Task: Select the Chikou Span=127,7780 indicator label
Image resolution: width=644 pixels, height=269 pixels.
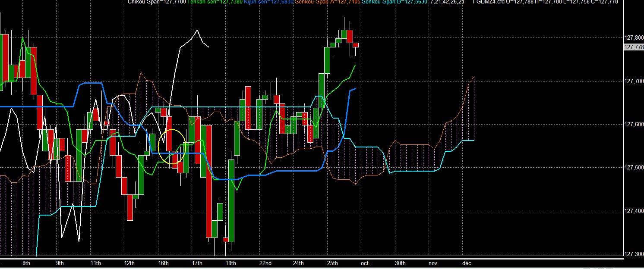Action: pos(157,2)
